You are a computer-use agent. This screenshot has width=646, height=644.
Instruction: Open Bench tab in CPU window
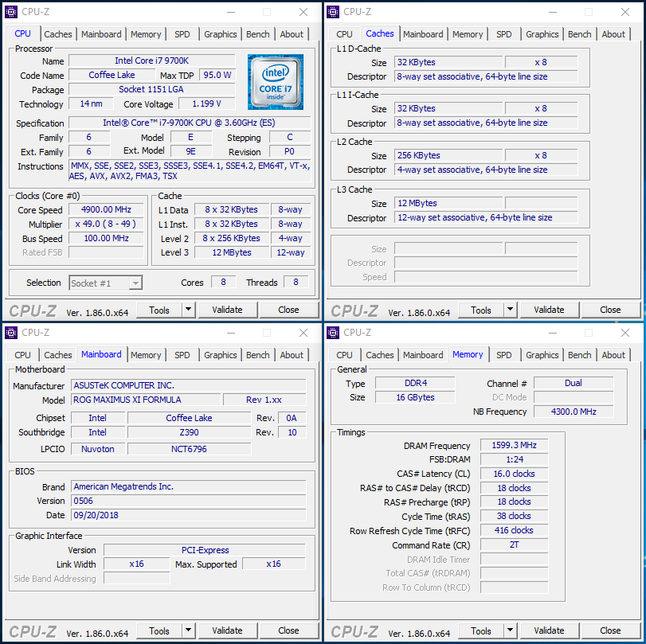(258, 34)
